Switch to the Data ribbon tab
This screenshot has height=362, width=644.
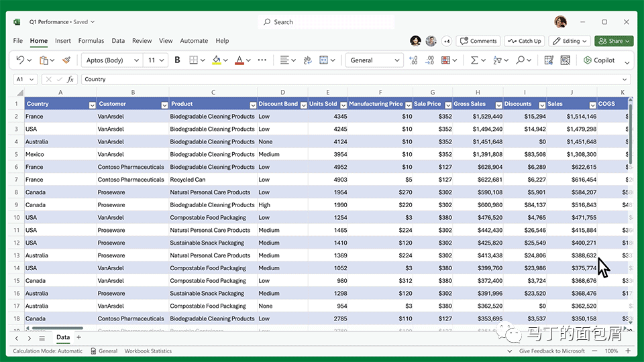(x=118, y=41)
